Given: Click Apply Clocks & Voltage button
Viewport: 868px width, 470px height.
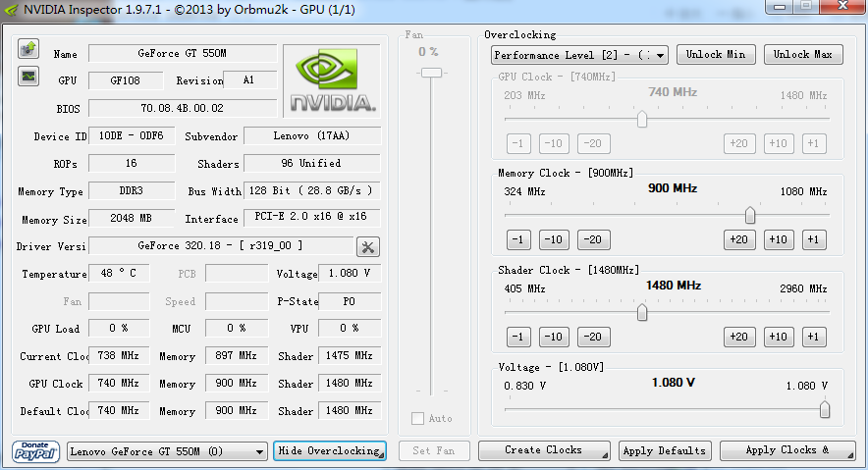Looking at the screenshot, I should coord(787,450).
